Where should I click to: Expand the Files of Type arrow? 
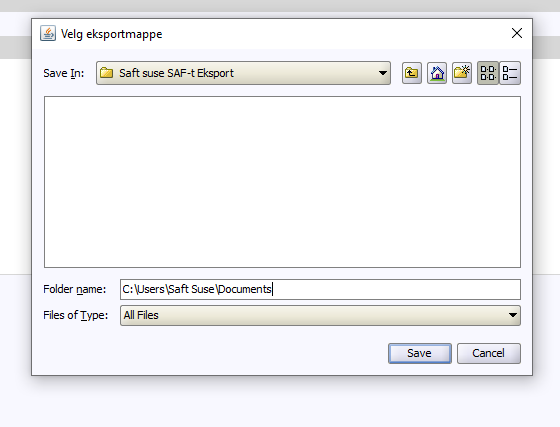[x=513, y=315]
